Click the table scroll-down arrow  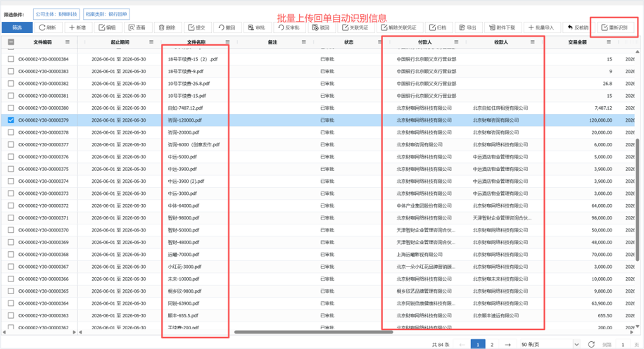638,326
